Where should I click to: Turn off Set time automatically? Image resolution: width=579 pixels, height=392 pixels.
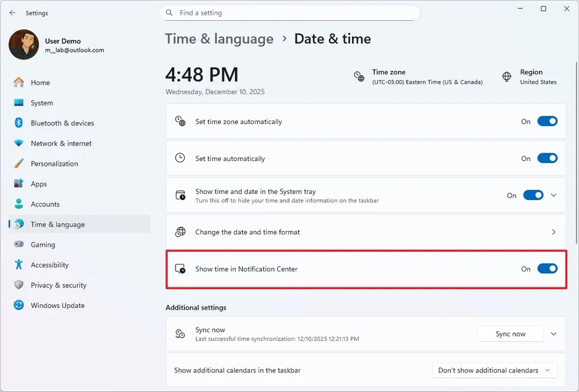547,158
